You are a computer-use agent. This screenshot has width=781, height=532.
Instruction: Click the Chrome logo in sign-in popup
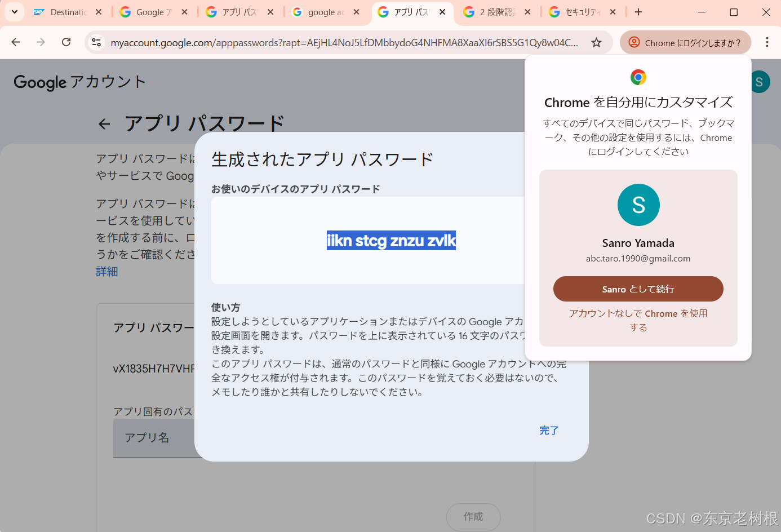click(x=638, y=77)
